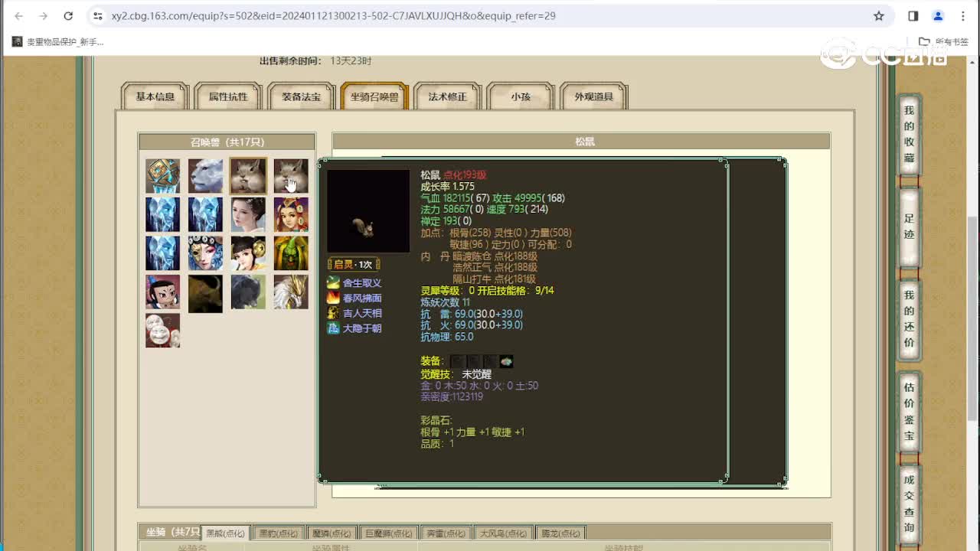980x551 pixels.
Task: Click the 大隐于朝 skill icon
Action: (x=333, y=328)
